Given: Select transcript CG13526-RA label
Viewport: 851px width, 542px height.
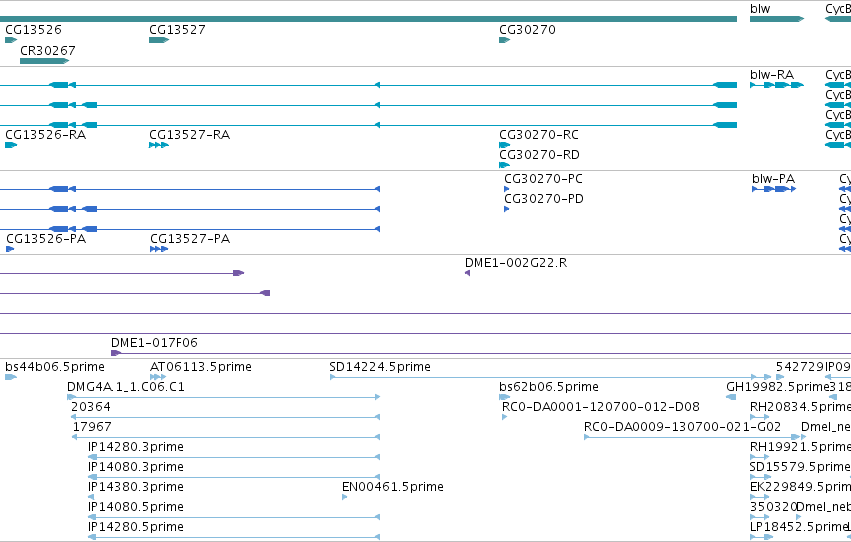Looking at the screenshot, I should pos(46,135).
